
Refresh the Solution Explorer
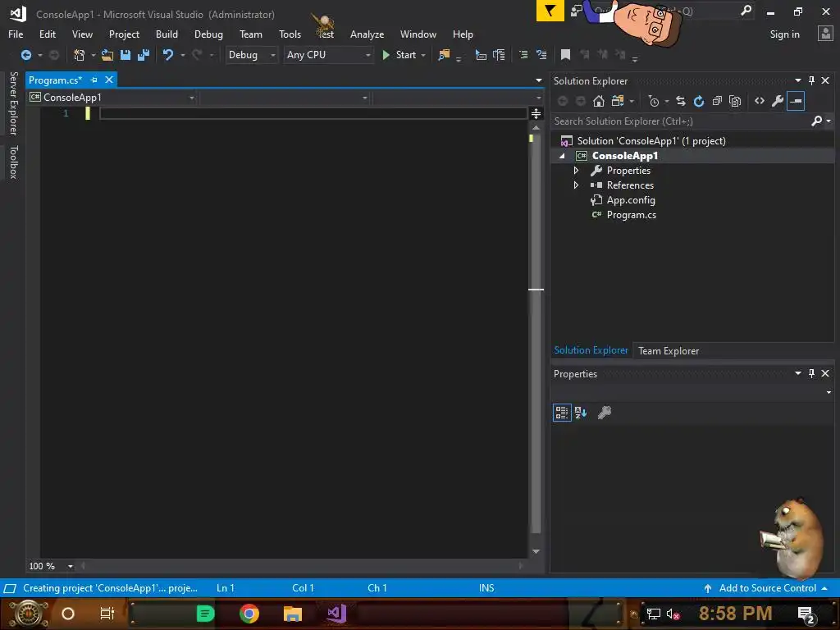coord(699,101)
